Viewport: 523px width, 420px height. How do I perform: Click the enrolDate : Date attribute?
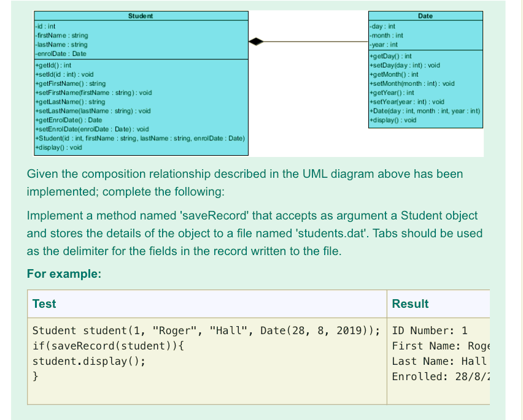[x=60, y=53]
